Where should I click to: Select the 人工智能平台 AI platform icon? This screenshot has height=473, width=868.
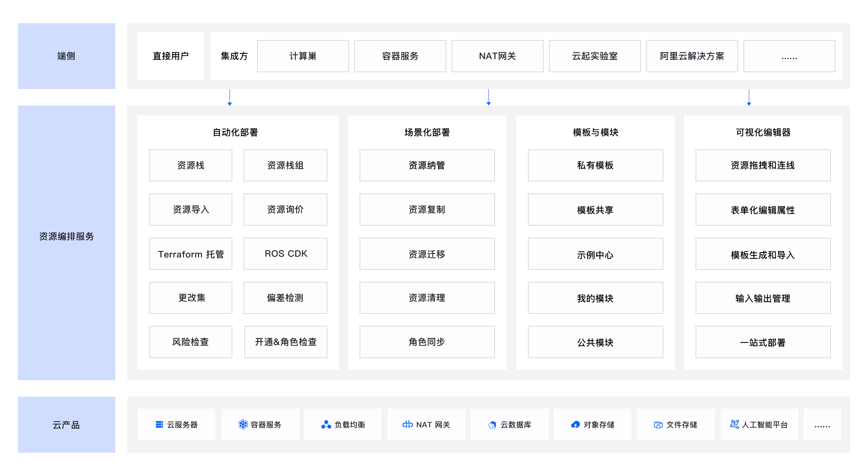tap(734, 424)
